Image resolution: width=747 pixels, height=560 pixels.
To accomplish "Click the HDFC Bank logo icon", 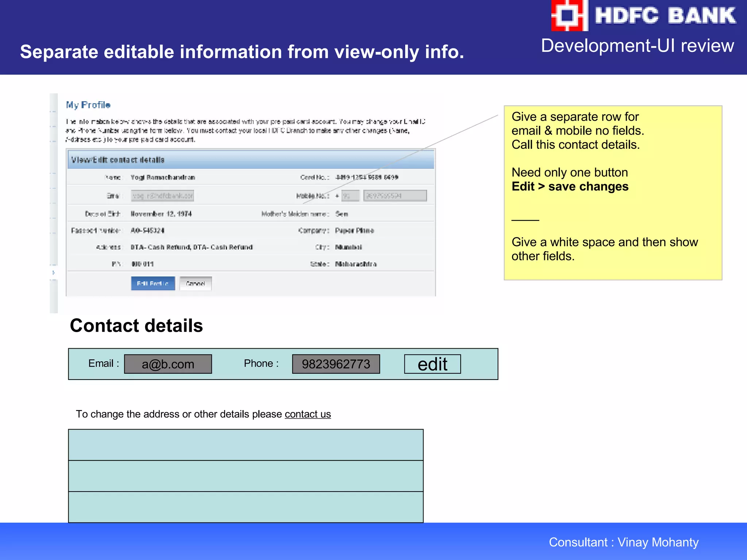I will coord(569,15).
